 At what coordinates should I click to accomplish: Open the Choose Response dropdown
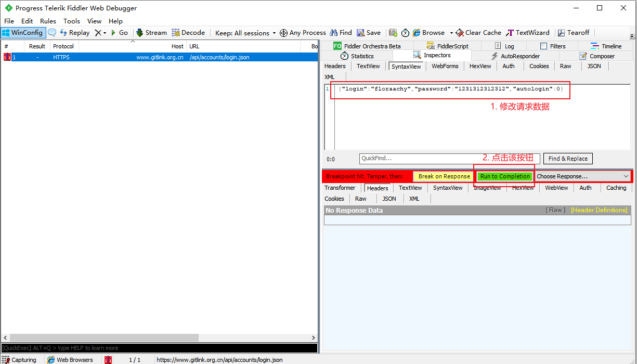(x=583, y=176)
